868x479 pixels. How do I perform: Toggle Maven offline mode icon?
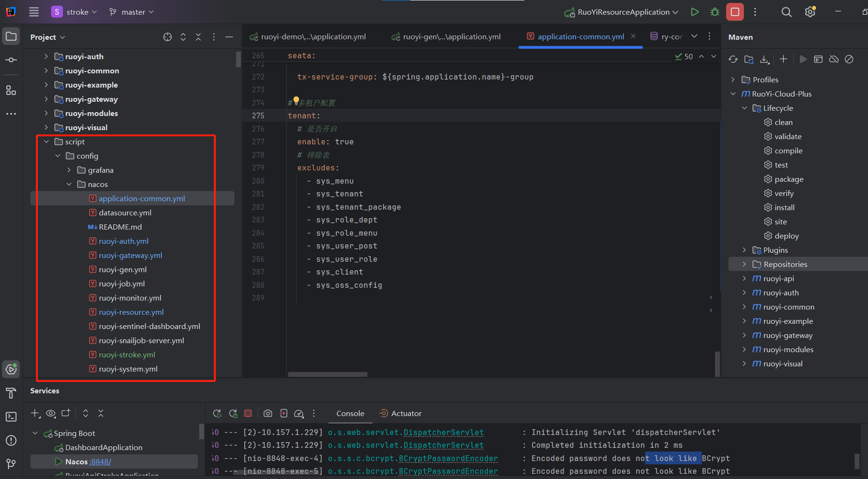[x=834, y=59]
